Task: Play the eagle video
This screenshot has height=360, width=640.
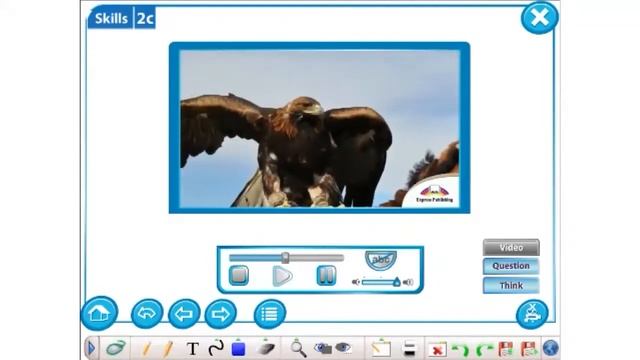Action: pos(282,276)
